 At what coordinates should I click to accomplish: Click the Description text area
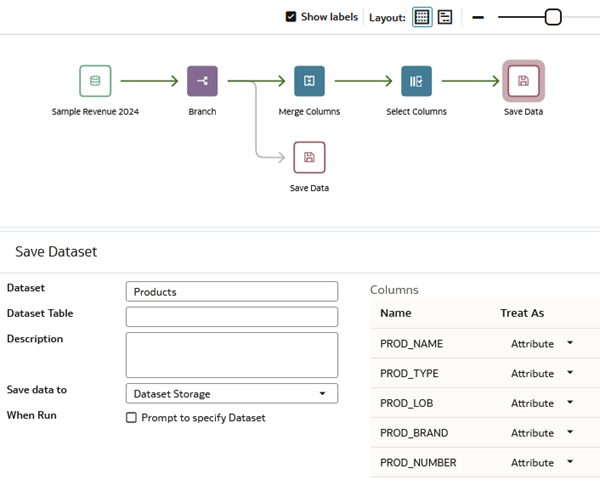(x=232, y=355)
